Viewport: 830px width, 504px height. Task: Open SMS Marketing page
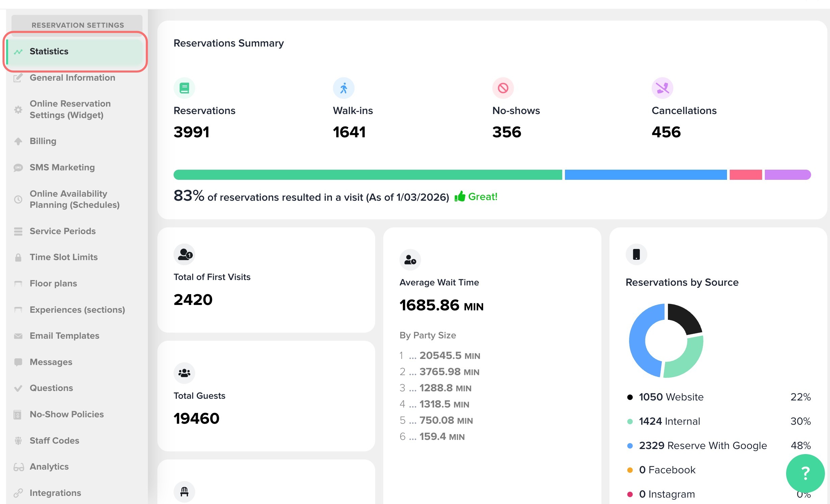point(62,167)
